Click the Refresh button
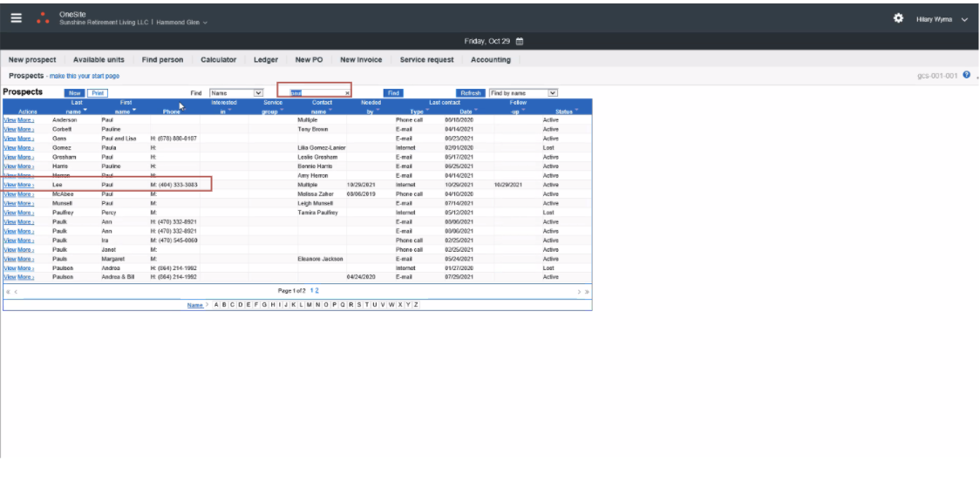 470,93
